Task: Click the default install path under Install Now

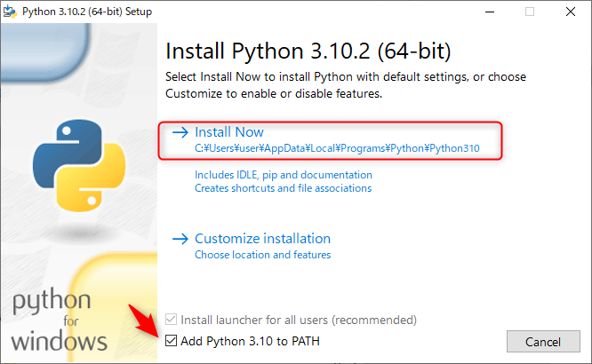Action: point(337,148)
